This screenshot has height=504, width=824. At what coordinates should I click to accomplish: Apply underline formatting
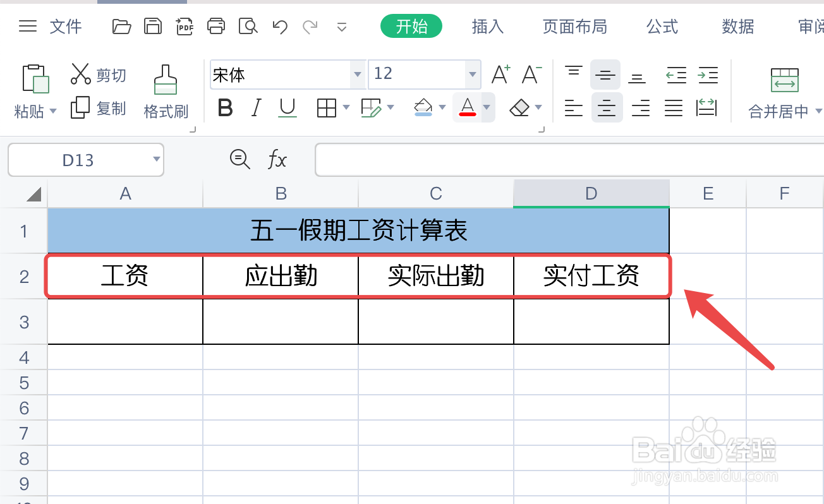pyautogui.click(x=288, y=108)
